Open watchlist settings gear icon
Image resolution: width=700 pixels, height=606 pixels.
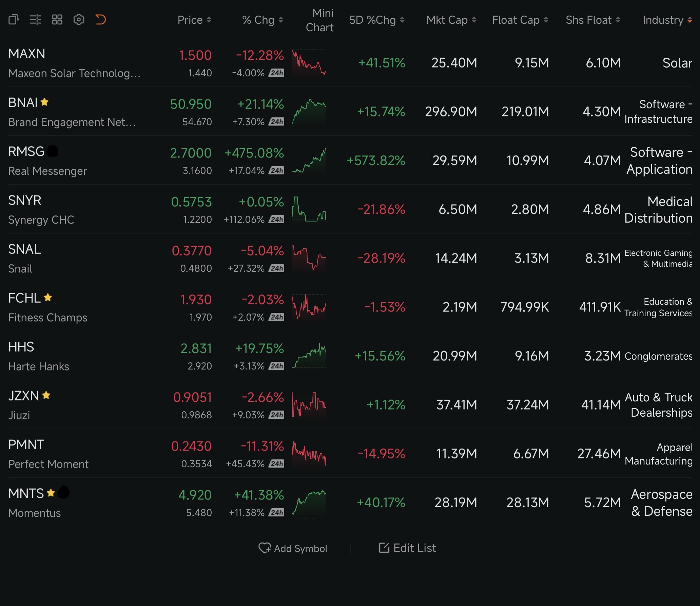click(x=79, y=20)
